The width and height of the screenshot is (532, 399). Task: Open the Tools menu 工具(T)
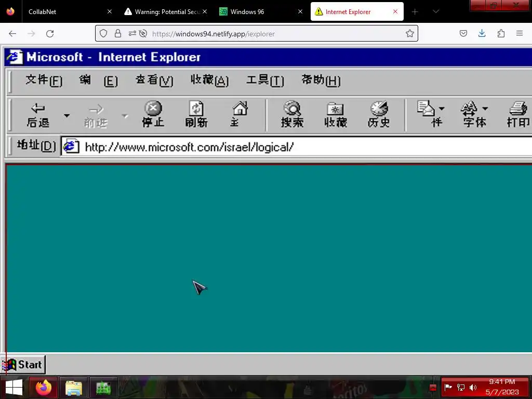[265, 81]
